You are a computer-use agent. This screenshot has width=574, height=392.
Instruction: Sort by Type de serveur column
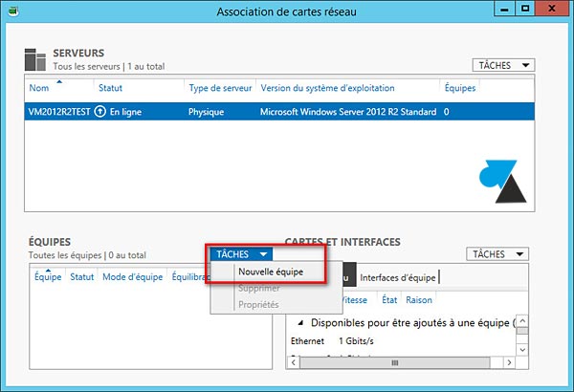pos(220,88)
